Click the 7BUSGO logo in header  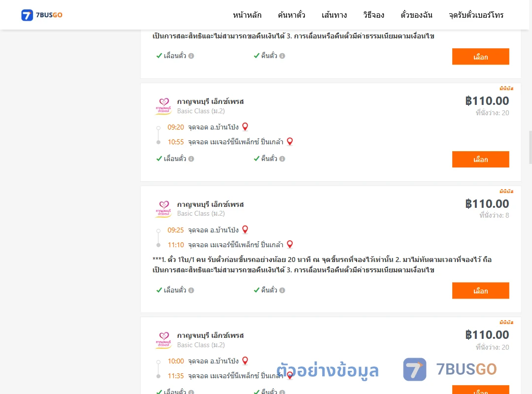click(x=42, y=15)
